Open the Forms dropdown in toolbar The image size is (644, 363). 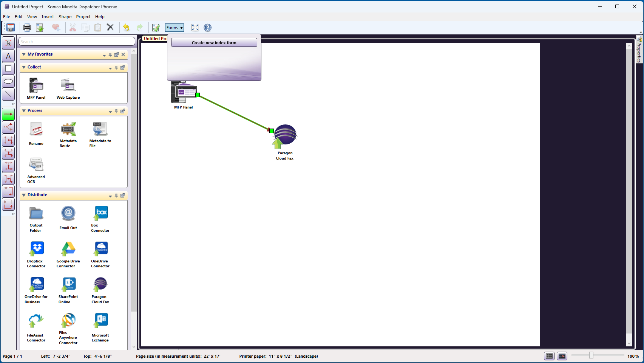click(175, 28)
